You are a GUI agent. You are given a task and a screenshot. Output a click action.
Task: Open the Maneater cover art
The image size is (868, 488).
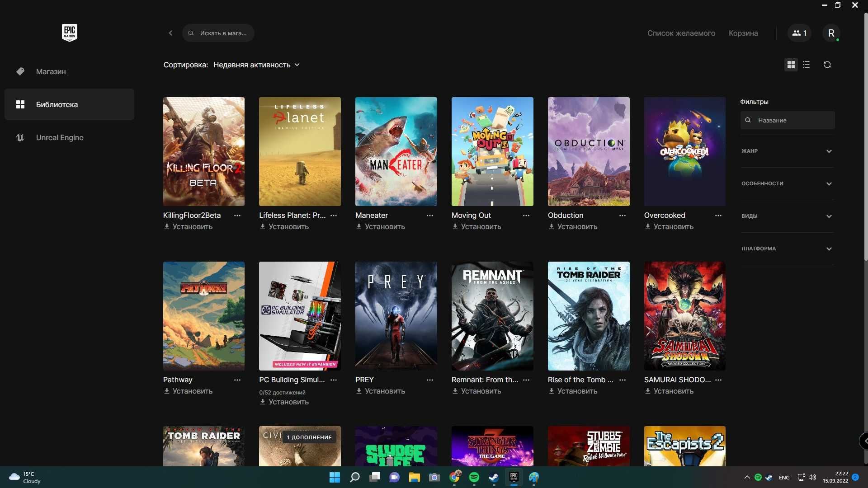pyautogui.click(x=396, y=151)
